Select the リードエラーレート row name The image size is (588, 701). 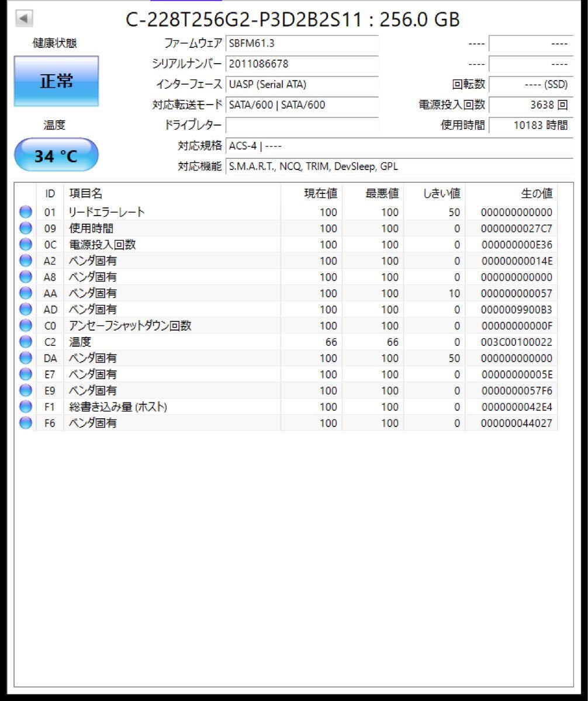click(x=106, y=212)
